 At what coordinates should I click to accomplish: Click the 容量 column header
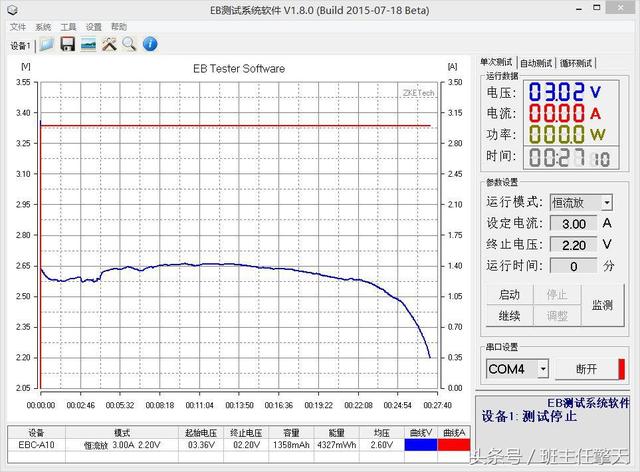point(291,432)
